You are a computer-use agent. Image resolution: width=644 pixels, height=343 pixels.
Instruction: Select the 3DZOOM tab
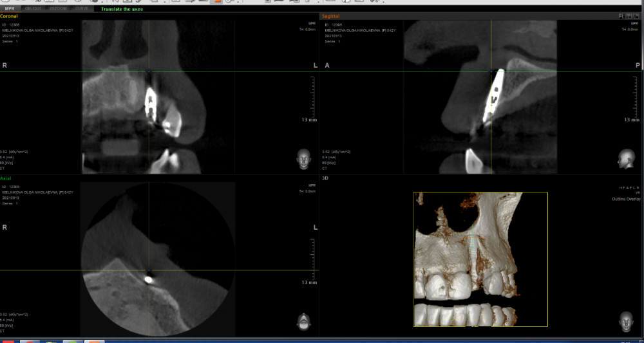pos(55,9)
